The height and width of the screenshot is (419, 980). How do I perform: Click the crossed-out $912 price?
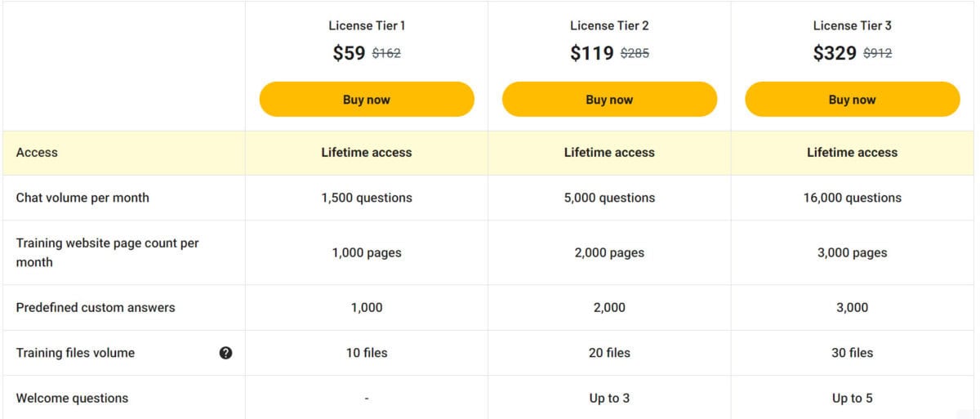pos(878,54)
